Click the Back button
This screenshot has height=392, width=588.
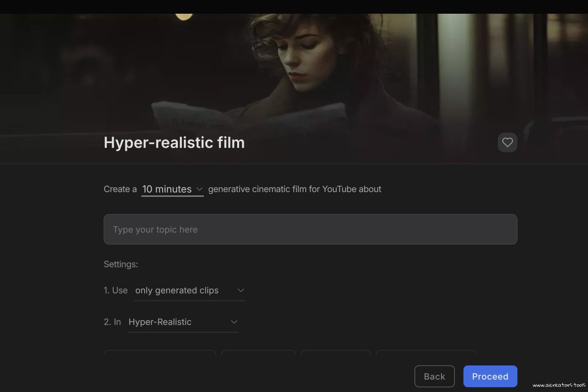click(434, 376)
